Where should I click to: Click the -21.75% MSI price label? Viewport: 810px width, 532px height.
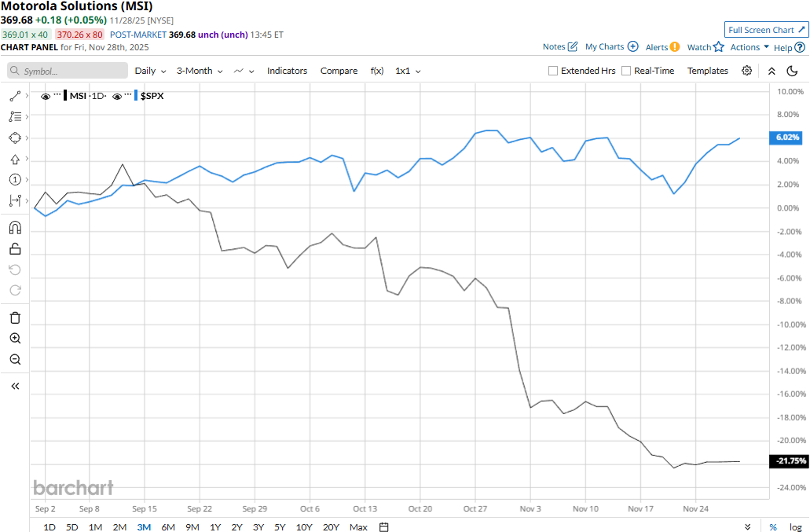(789, 460)
